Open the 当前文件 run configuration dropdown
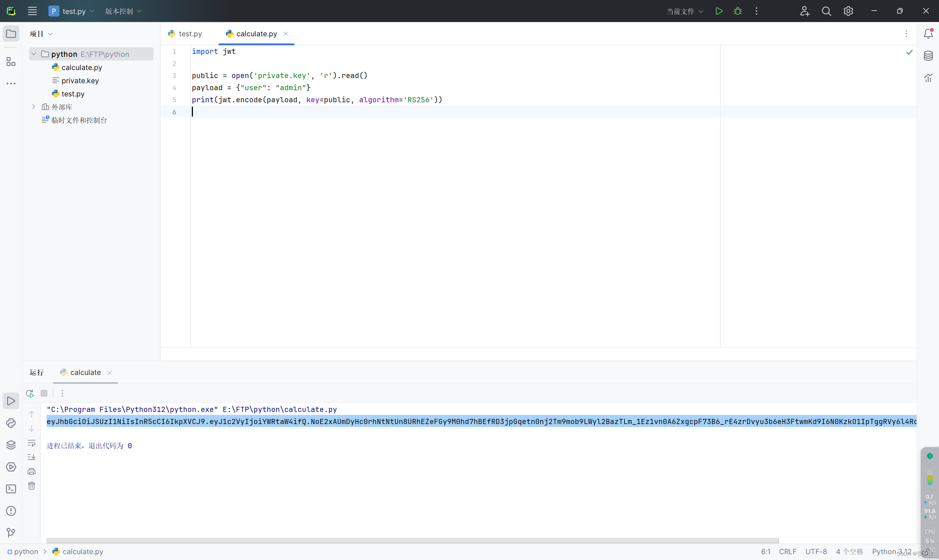This screenshot has height=560, width=939. coord(684,11)
